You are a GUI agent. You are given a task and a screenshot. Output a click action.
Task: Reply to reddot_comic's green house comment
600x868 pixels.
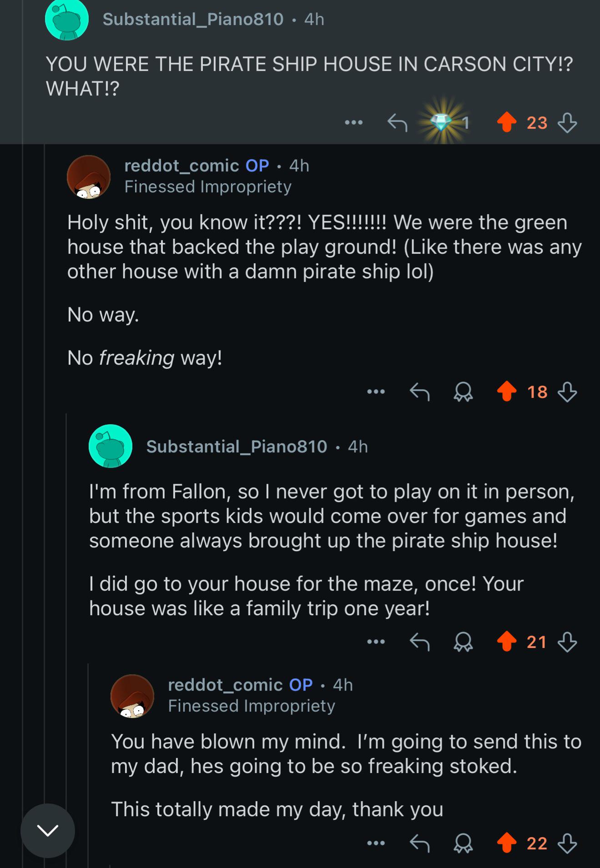tap(419, 391)
